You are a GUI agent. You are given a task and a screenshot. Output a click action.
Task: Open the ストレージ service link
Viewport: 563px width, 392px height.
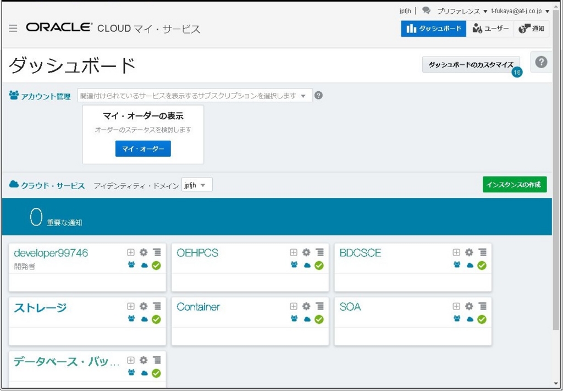pos(40,308)
